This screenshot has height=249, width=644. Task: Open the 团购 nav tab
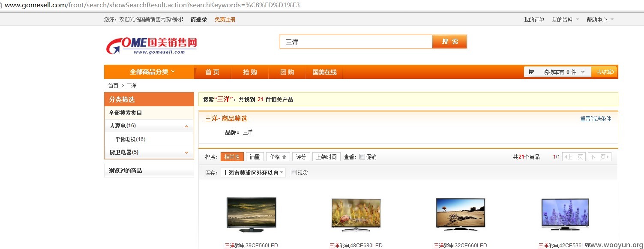287,72
